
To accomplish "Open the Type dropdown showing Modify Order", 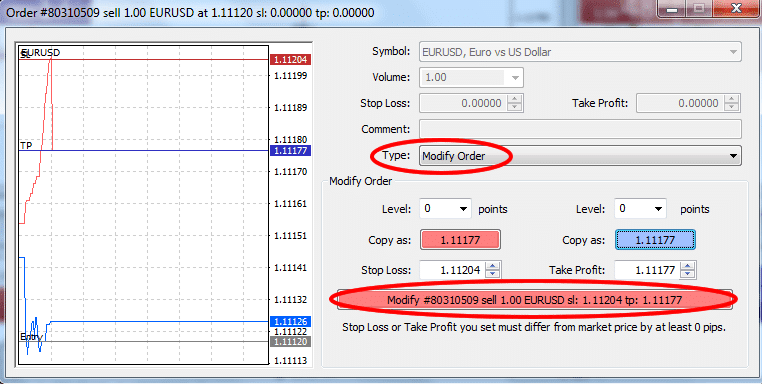I will (580, 156).
